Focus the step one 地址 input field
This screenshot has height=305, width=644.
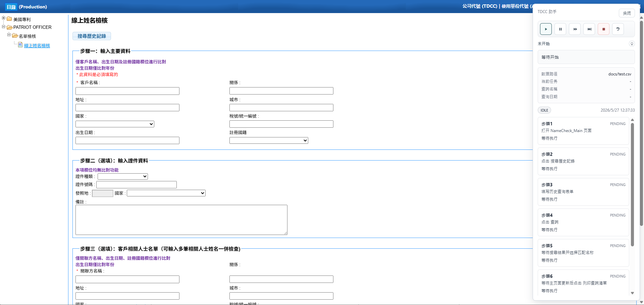click(x=127, y=108)
